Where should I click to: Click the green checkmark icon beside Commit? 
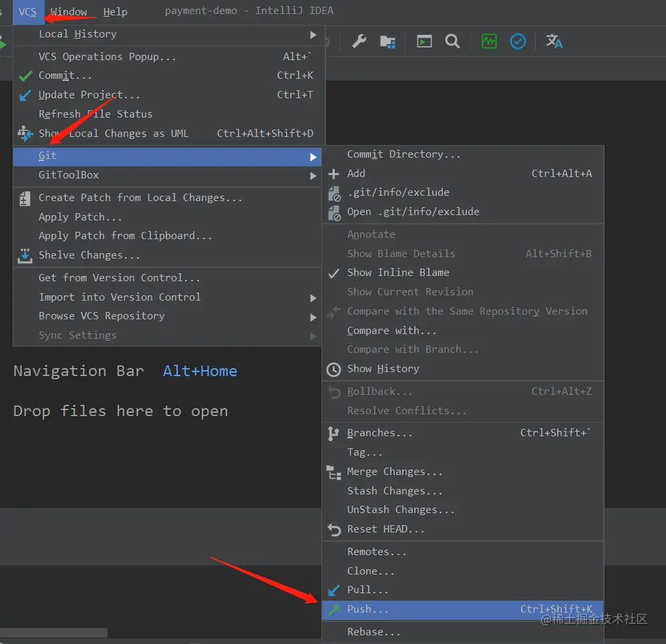25,75
